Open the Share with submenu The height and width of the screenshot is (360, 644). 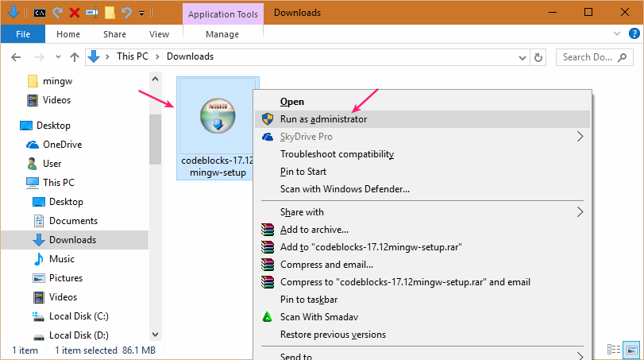tap(422, 212)
